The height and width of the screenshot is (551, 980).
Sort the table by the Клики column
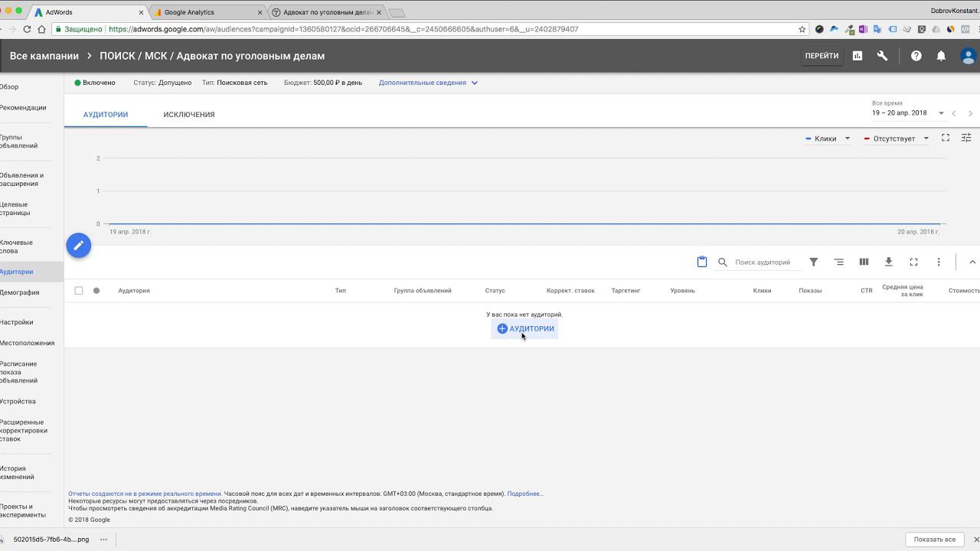762,291
